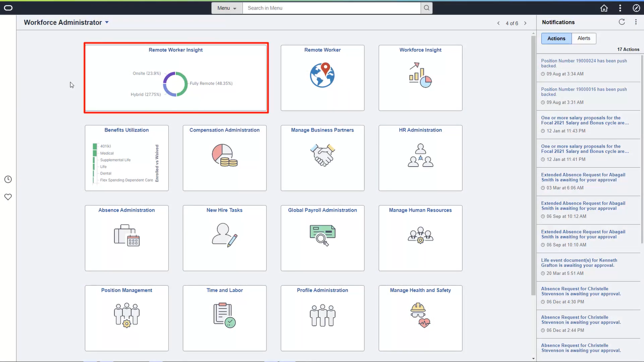The image size is (644, 362).
Task: Go to next homepage with right chevron
Action: 525,23
